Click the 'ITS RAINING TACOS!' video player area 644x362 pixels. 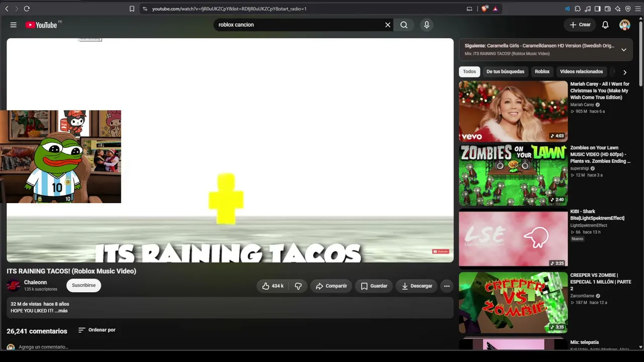(x=230, y=150)
